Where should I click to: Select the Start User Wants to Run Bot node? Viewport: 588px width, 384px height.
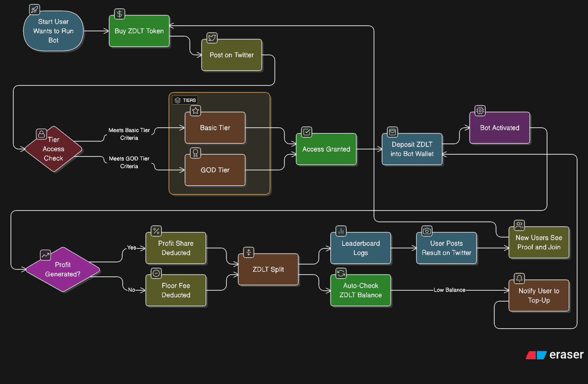coord(53,31)
